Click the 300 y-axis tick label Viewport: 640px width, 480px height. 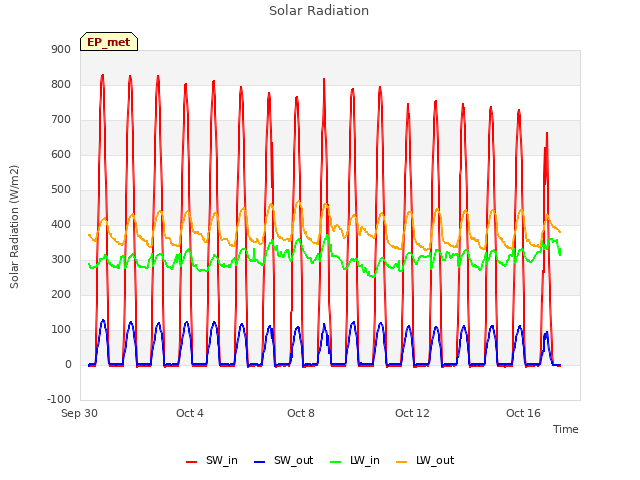point(61,260)
